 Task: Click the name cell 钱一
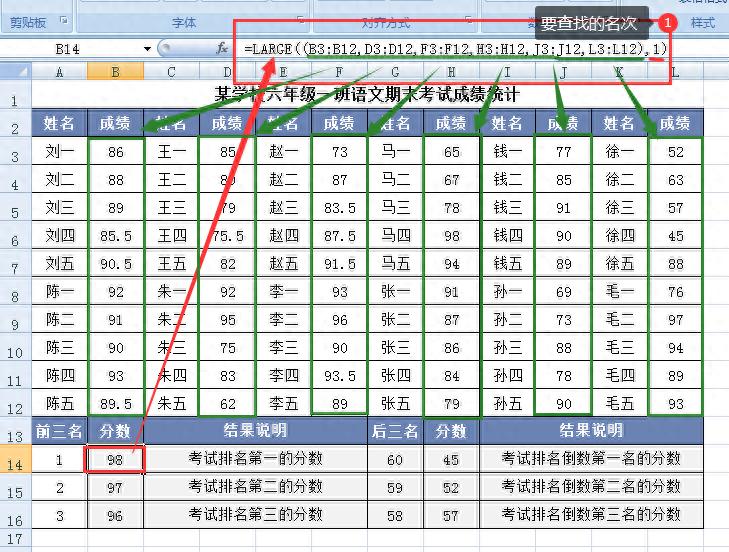507,152
